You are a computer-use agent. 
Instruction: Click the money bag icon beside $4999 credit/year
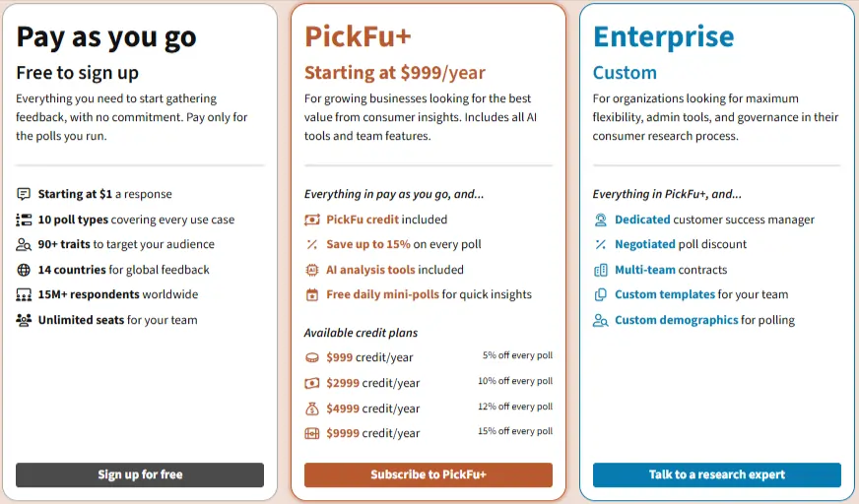click(x=312, y=409)
